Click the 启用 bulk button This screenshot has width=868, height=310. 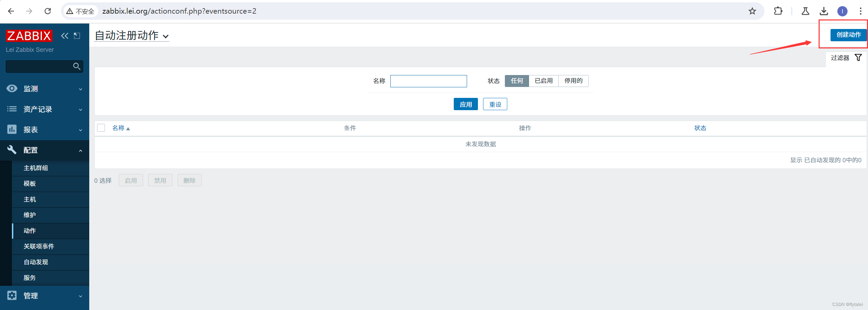tap(131, 180)
